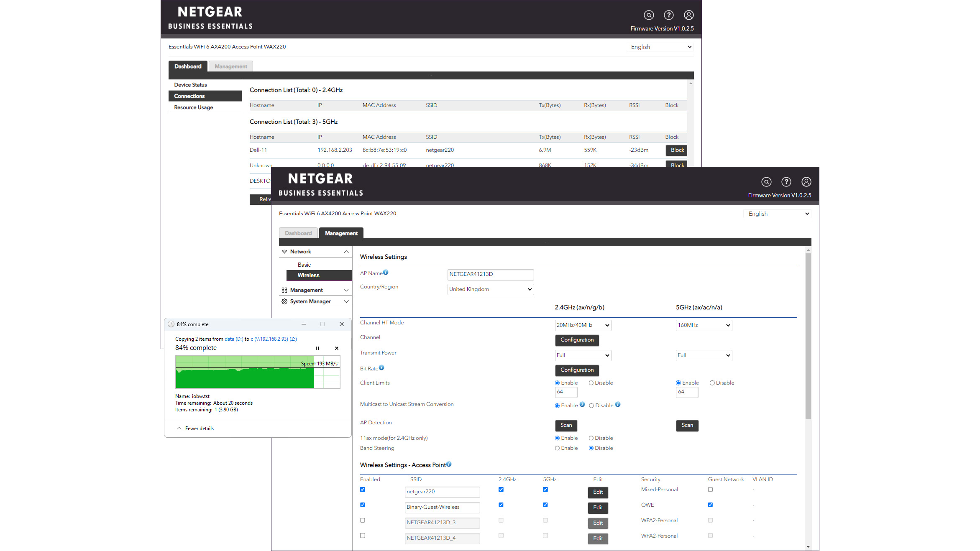Enable the NETGEAR41213D_3 SSID checkbox

pos(363,520)
